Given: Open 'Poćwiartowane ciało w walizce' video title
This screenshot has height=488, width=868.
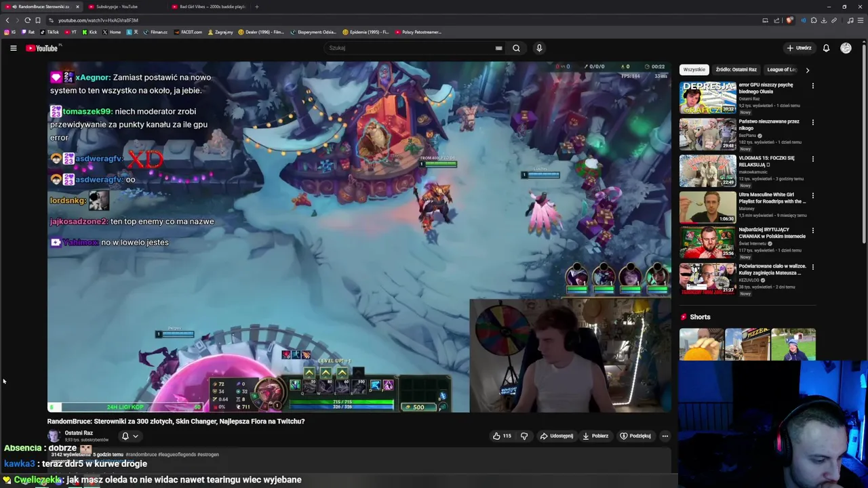Looking at the screenshot, I should pyautogui.click(x=772, y=270).
